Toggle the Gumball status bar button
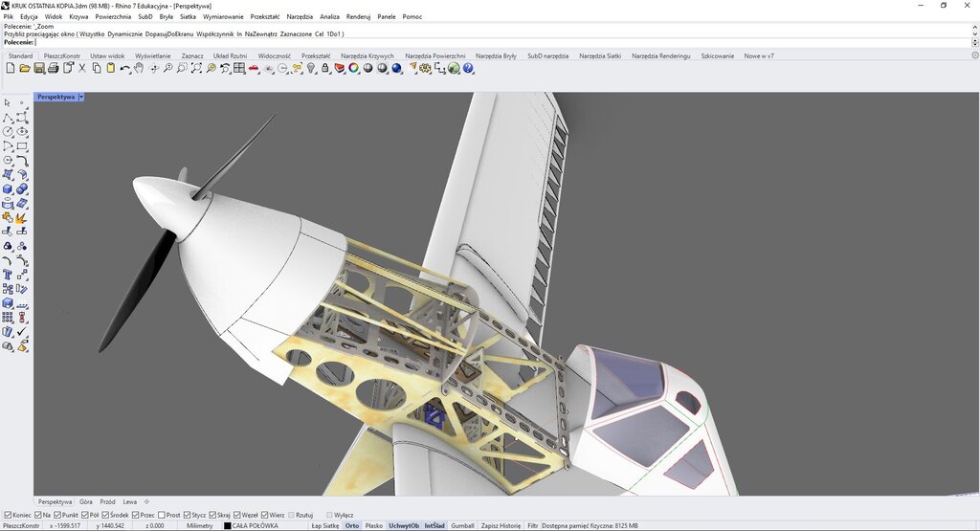This screenshot has height=531, width=980. 462,525
